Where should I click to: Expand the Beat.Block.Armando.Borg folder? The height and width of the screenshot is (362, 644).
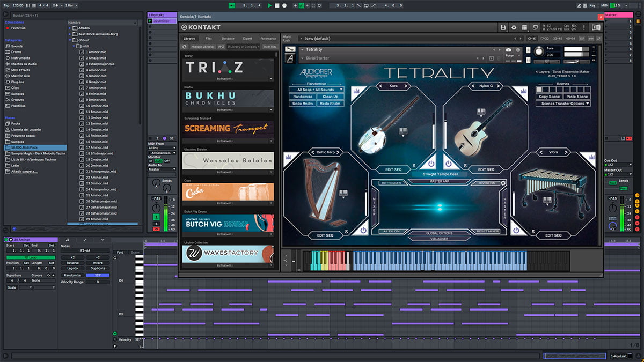click(x=70, y=34)
